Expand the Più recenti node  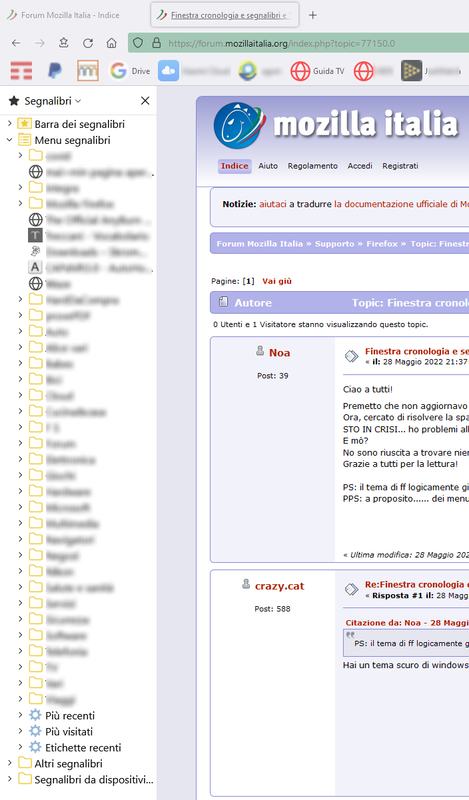20,715
